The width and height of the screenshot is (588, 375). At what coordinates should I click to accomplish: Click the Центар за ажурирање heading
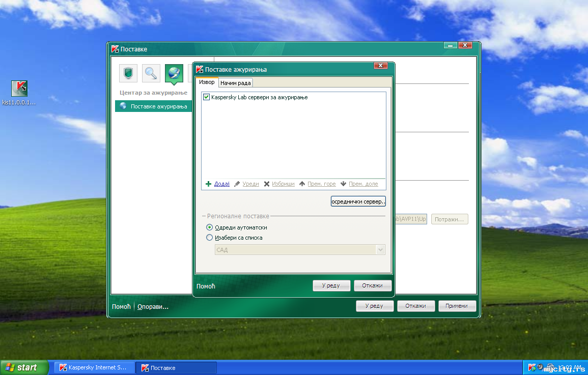[x=153, y=93]
